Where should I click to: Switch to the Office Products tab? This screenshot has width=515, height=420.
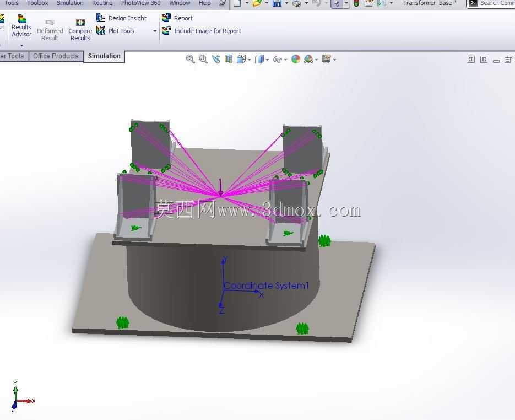(56, 56)
